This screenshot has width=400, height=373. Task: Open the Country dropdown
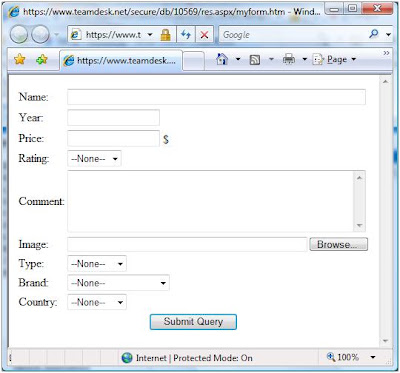[97, 303]
